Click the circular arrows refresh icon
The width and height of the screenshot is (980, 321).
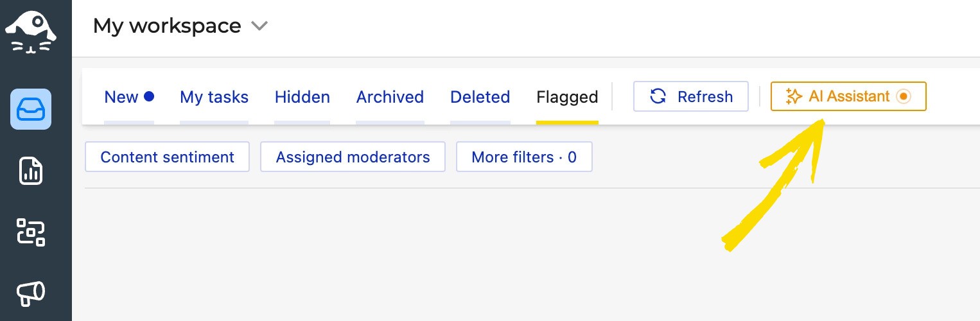(x=658, y=96)
